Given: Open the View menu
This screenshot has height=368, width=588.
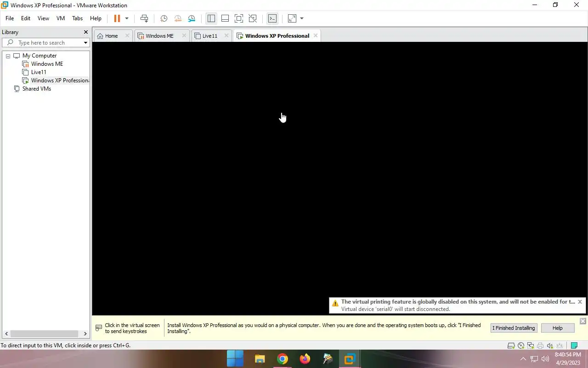Looking at the screenshot, I should click(x=43, y=18).
